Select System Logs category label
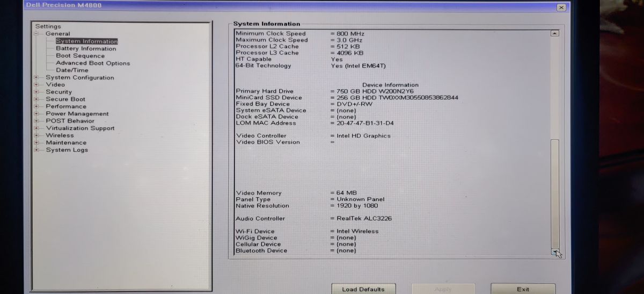Viewport: 644px width, 294px height. tap(67, 150)
